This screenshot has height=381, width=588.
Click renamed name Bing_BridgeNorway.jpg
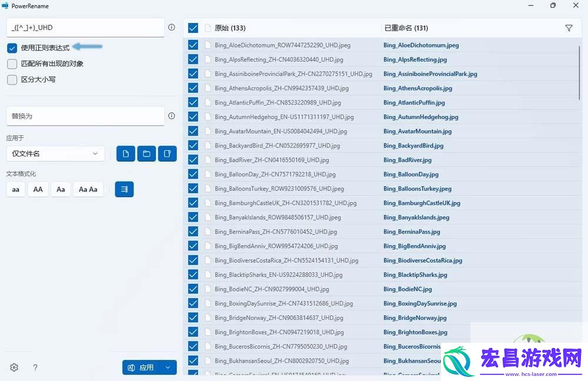pyautogui.click(x=415, y=317)
